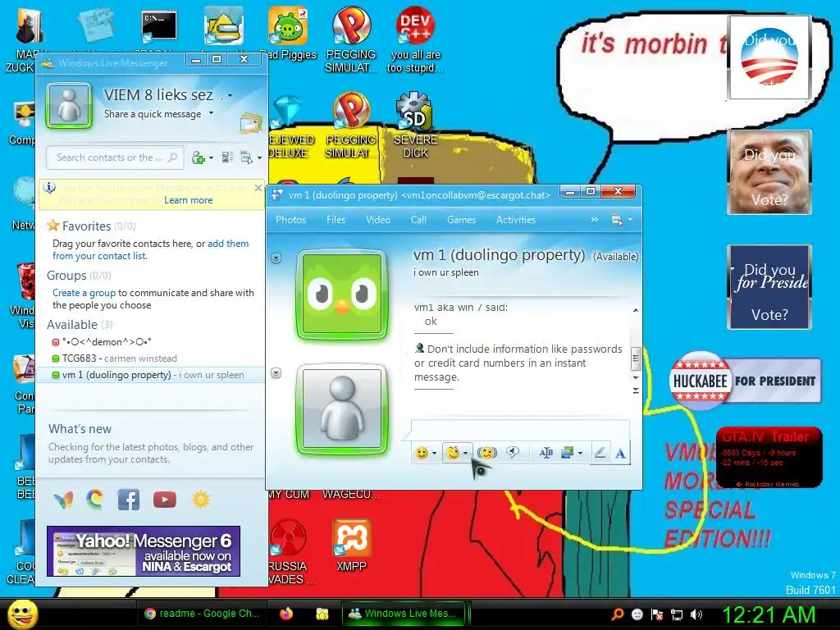Collapse the Available contacts group header
Image resolution: width=840 pixels, height=630 pixels.
point(80,325)
